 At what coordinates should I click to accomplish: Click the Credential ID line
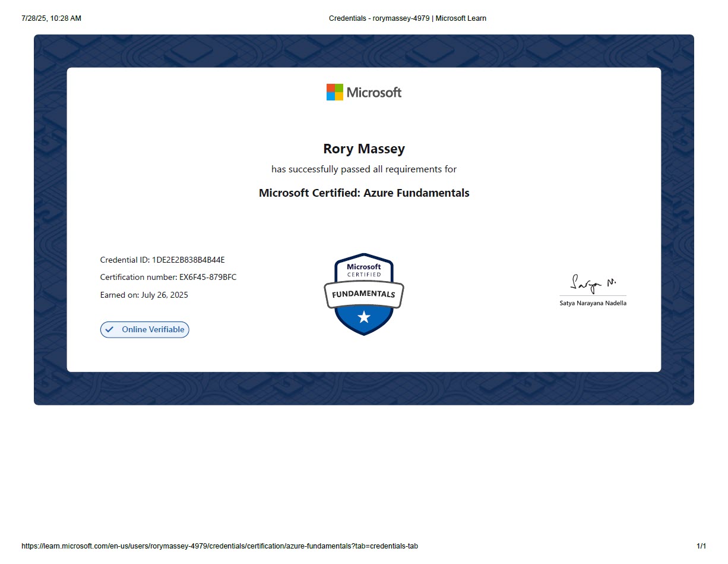click(x=162, y=260)
